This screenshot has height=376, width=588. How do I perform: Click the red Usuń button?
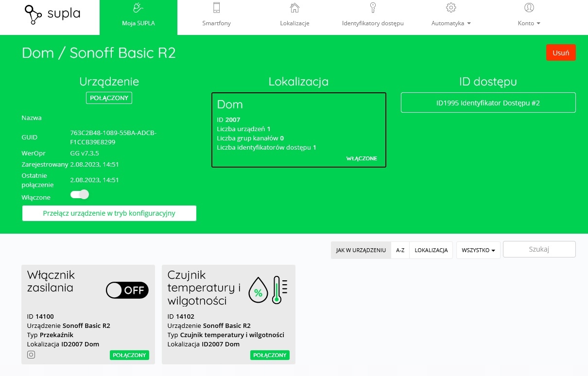pos(561,52)
